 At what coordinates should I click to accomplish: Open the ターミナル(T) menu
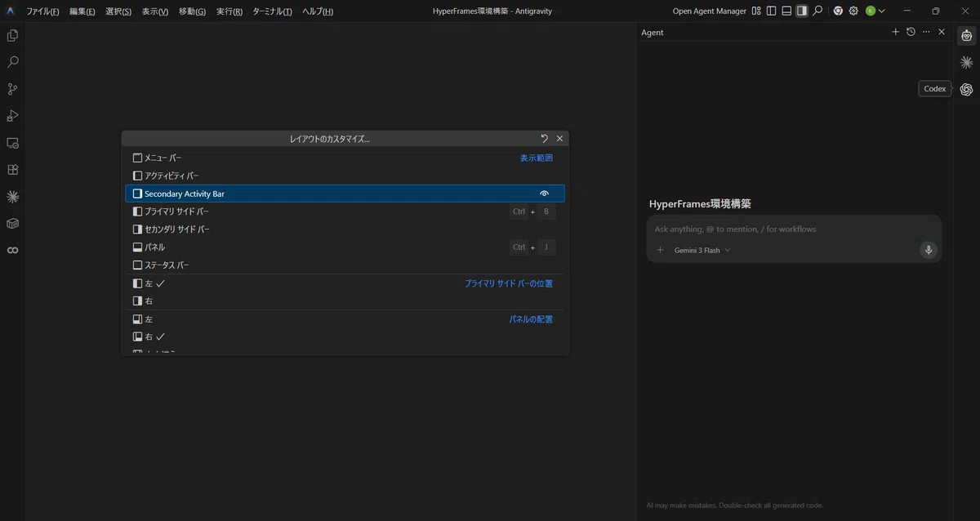click(272, 11)
